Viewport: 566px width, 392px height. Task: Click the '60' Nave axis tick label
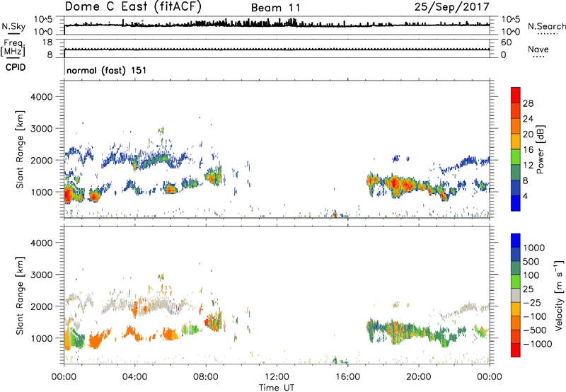506,42
